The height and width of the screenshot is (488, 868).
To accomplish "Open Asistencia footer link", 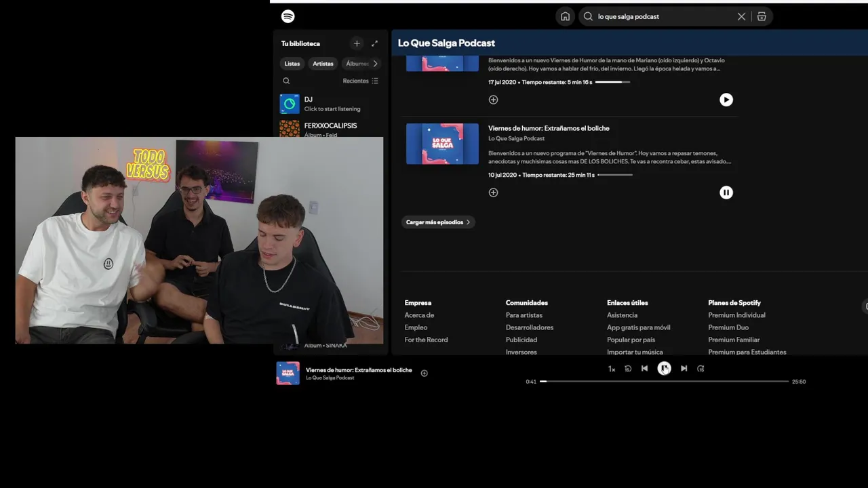I will click(622, 315).
